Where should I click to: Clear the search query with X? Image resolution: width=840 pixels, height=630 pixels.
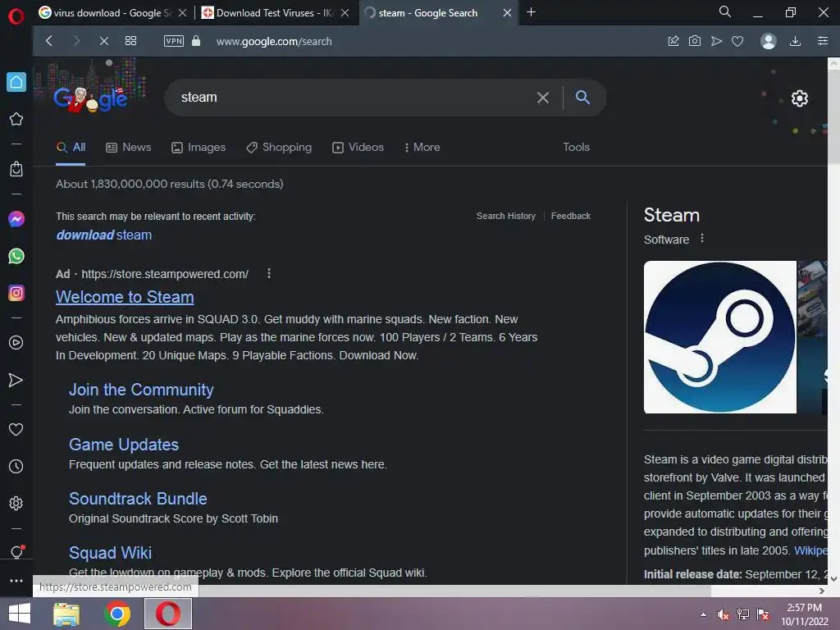click(543, 97)
